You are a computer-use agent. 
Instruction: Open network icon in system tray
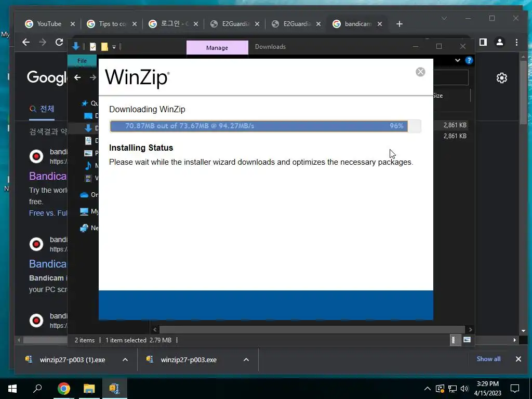[x=453, y=389]
